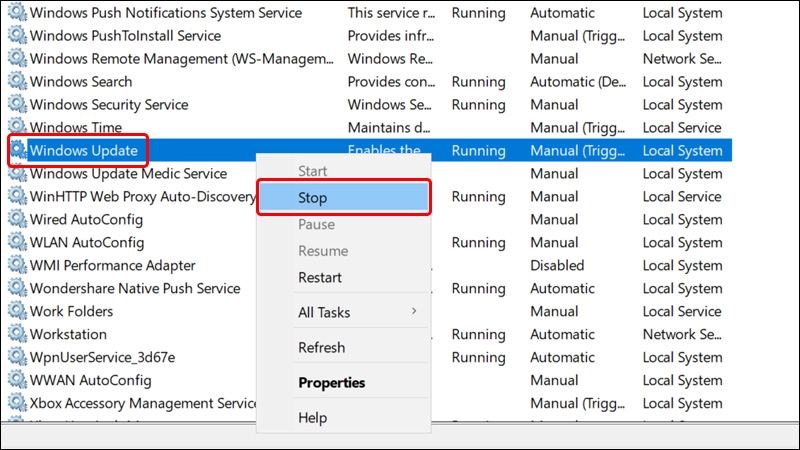Screen dimensions: 800x450
Task: Select the WMI Performance Adapter service
Action: tap(112, 265)
